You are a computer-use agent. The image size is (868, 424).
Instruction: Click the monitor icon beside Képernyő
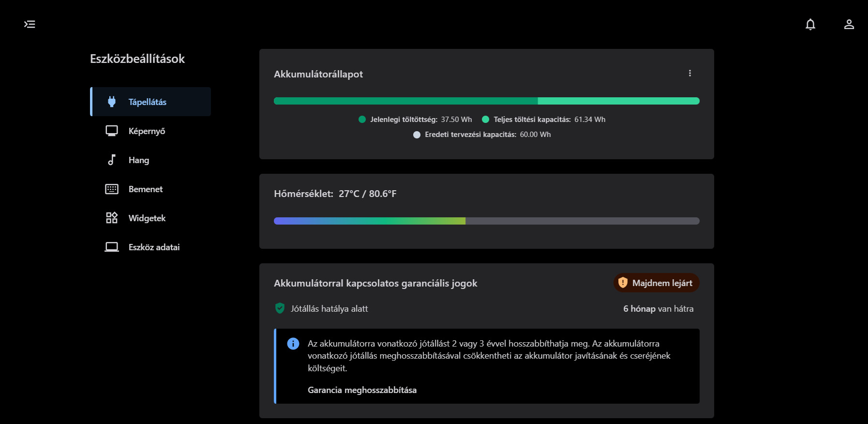click(112, 131)
